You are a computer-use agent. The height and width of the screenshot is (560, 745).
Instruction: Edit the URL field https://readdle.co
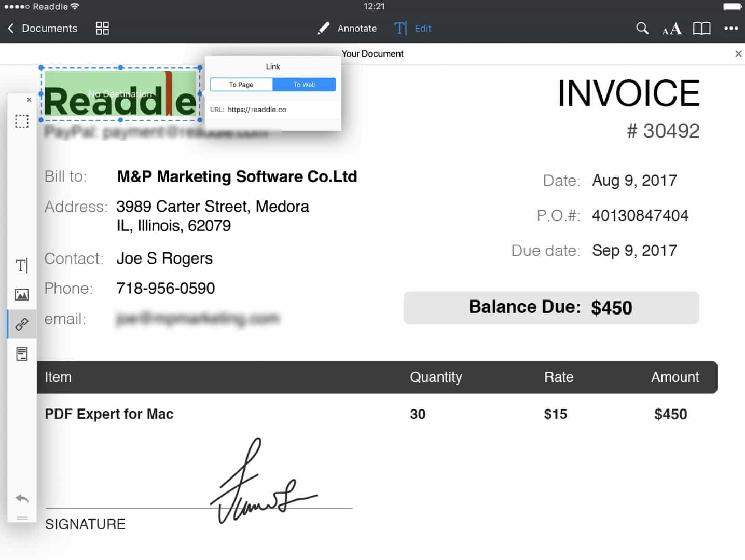click(273, 110)
